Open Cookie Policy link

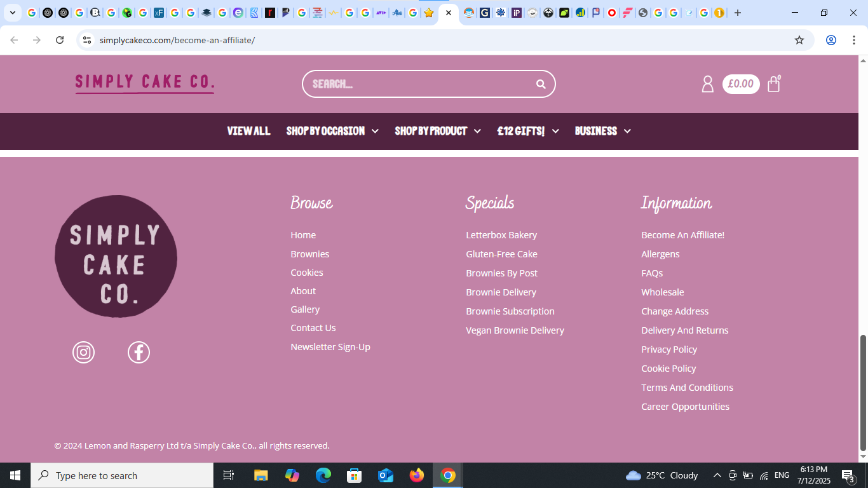coord(668,369)
